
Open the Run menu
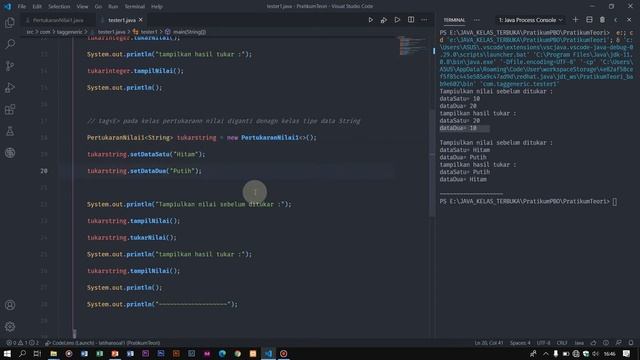coord(113,7)
